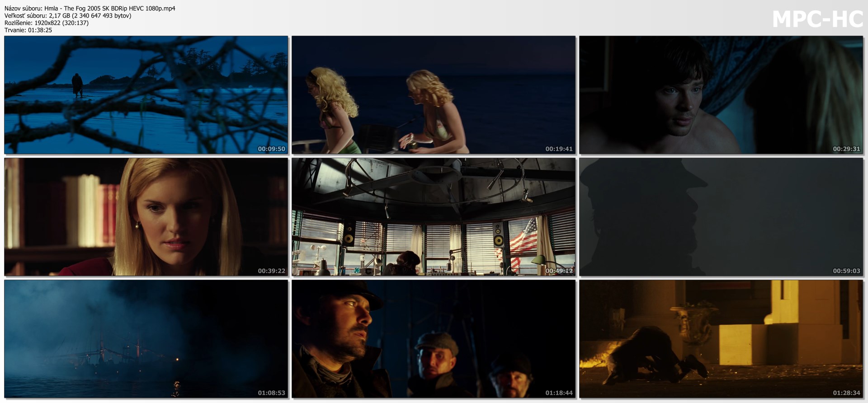Image resolution: width=868 pixels, height=403 pixels.
Task: Click the timestamp 00:19:41
Action: (559, 149)
